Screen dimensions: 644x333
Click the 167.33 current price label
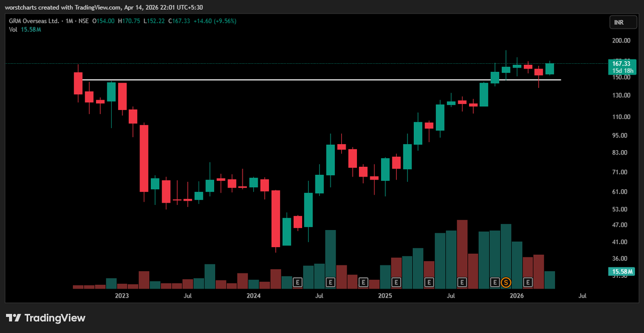[x=621, y=63]
